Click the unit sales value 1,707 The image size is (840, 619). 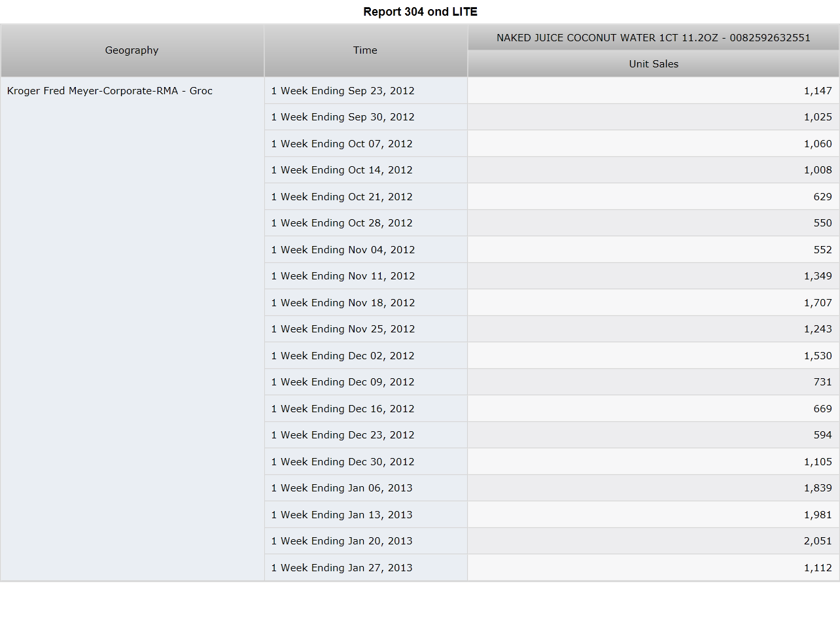click(818, 302)
